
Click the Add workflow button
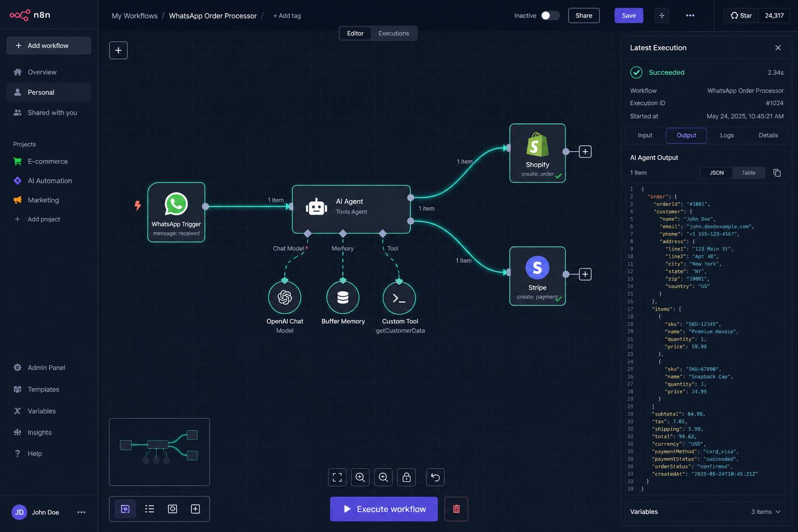tap(49, 46)
